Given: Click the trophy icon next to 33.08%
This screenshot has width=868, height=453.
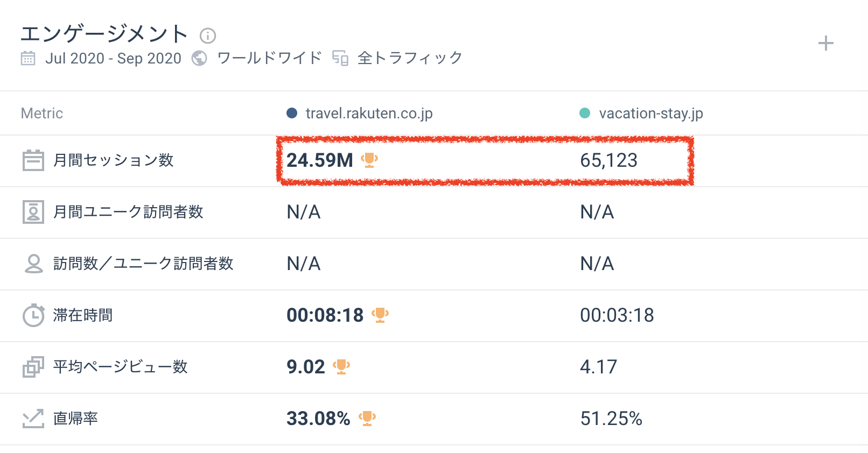Looking at the screenshot, I should pos(367,418).
